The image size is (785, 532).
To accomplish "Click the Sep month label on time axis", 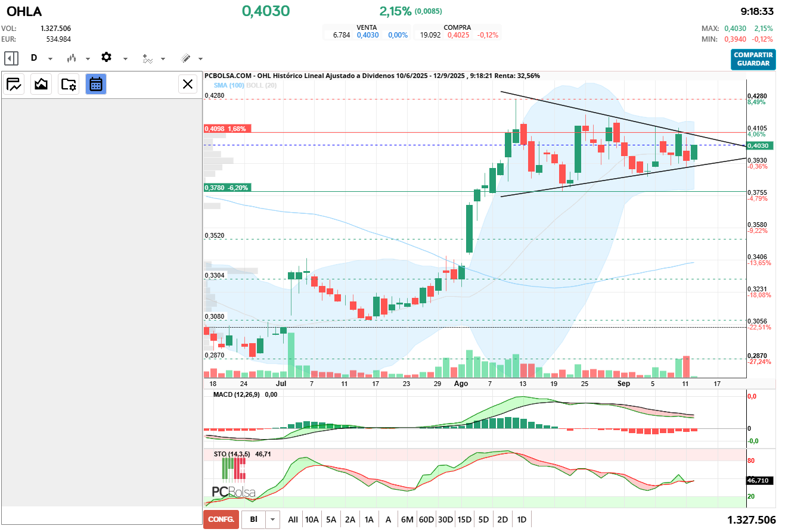I will point(623,384).
